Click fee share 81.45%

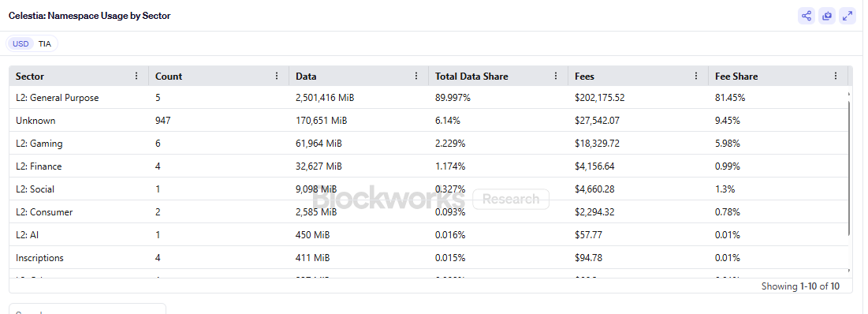click(x=730, y=98)
